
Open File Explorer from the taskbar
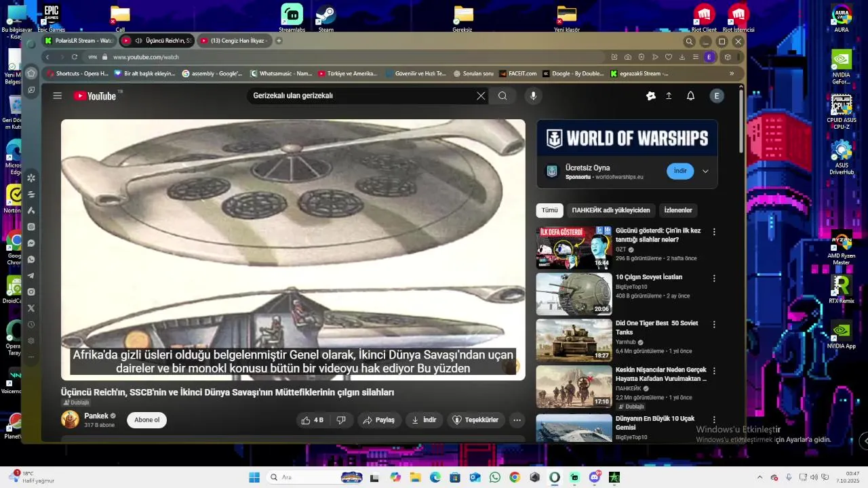click(415, 477)
